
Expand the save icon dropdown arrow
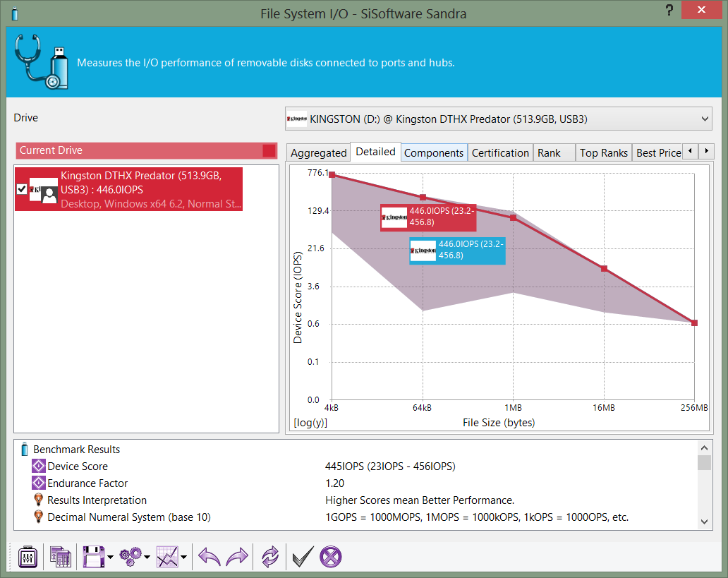(110, 557)
